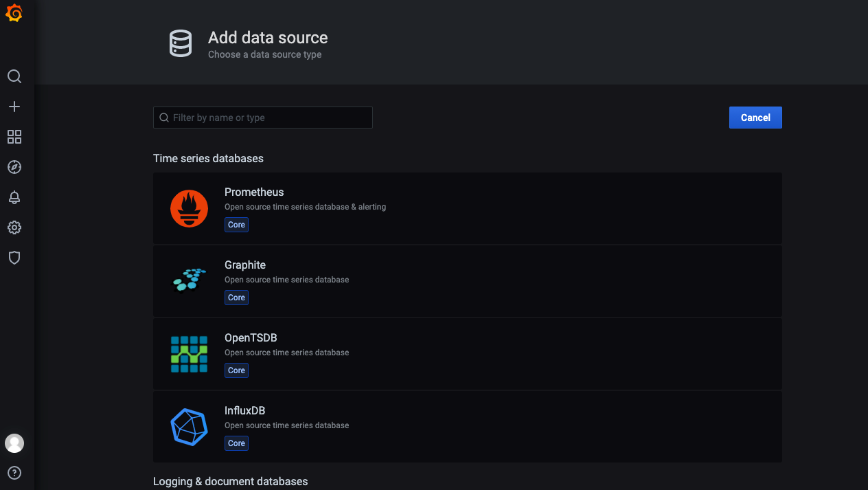Click the Core badge under Prometheus
The height and width of the screenshot is (490, 868).
(236, 225)
